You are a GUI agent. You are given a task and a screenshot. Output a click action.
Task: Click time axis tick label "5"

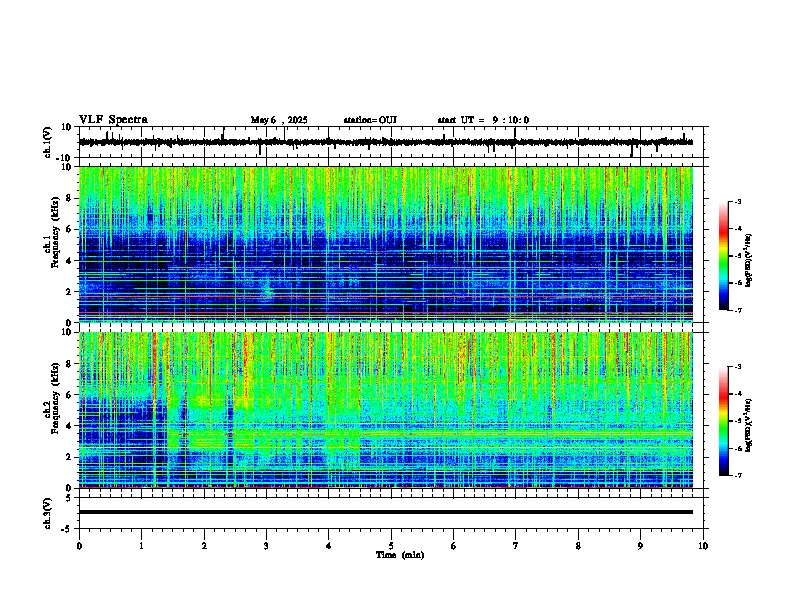tap(391, 546)
